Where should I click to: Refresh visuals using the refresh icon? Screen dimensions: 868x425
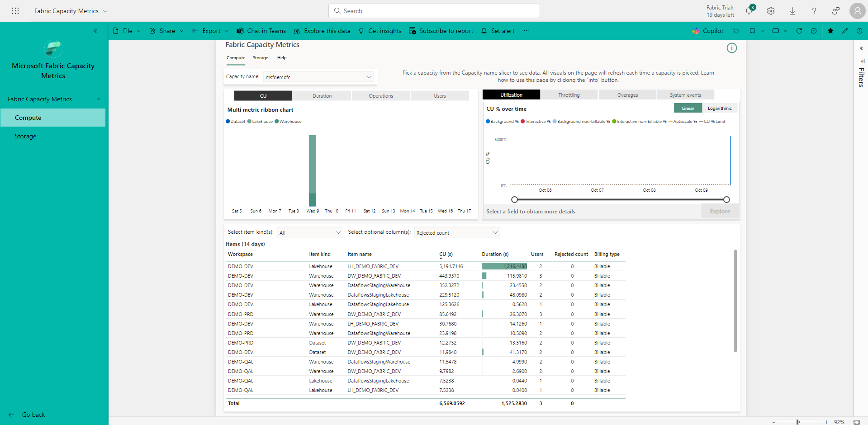799,31
